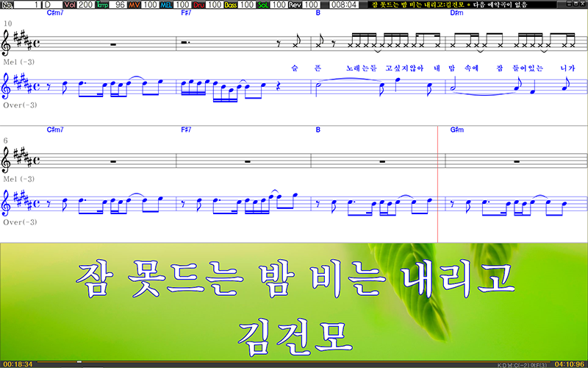588x368 pixels.
Task: Click the MV value 100
Action: (x=151, y=4)
